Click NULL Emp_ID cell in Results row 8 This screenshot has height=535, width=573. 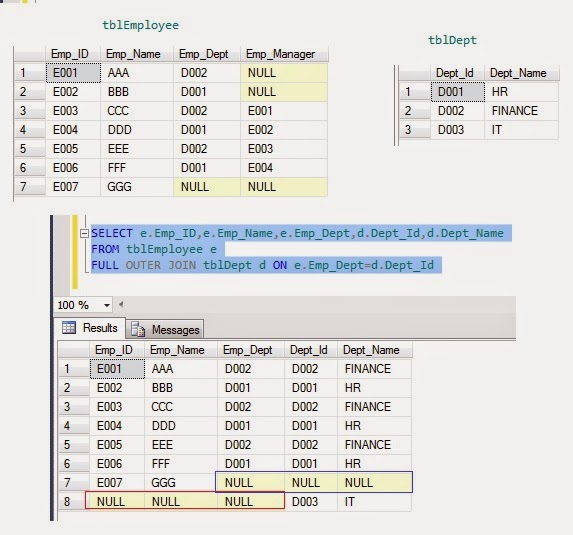click(117, 501)
